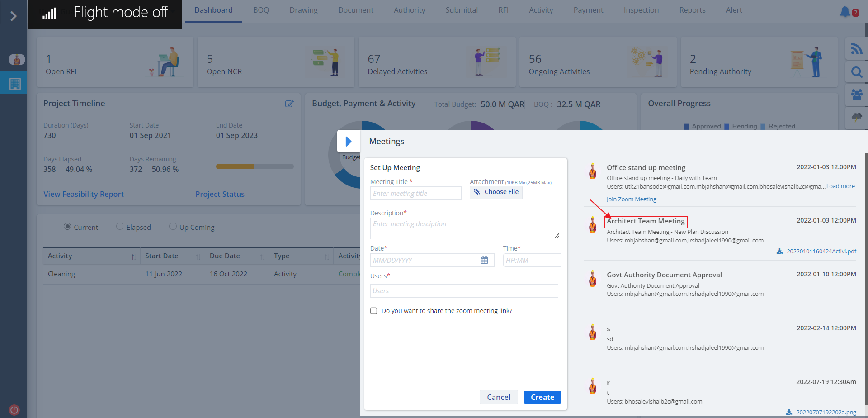Open the users group icon
Viewport: 868px width, 418px height.
point(856,95)
